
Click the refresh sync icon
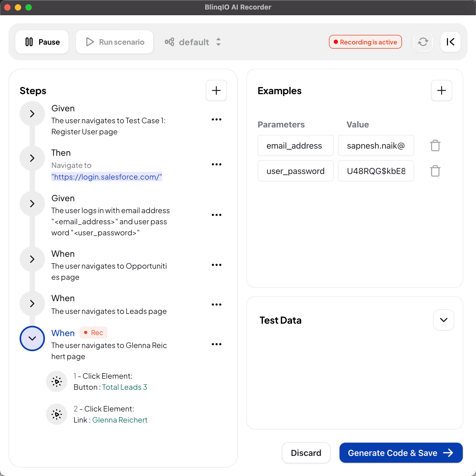(x=423, y=42)
